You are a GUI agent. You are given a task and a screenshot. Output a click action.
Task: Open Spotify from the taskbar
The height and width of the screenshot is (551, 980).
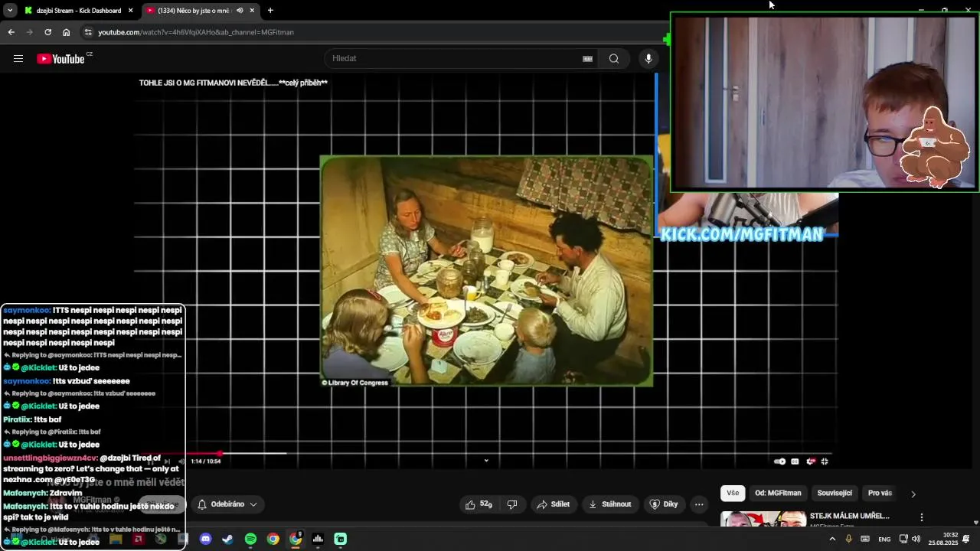(x=250, y=540)
